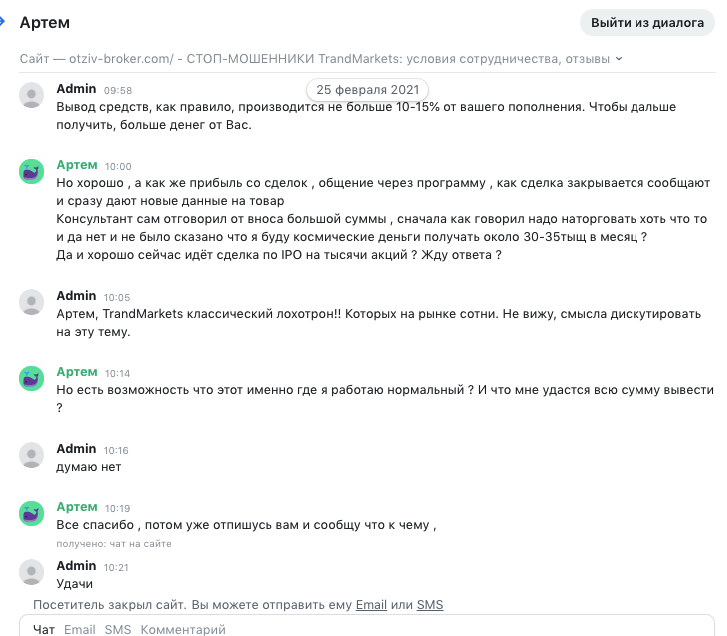Image resolution: width=727 pixels, height=636 pixels.
Task: Click the green Артем name at 10:14
Action: (77, 372)
